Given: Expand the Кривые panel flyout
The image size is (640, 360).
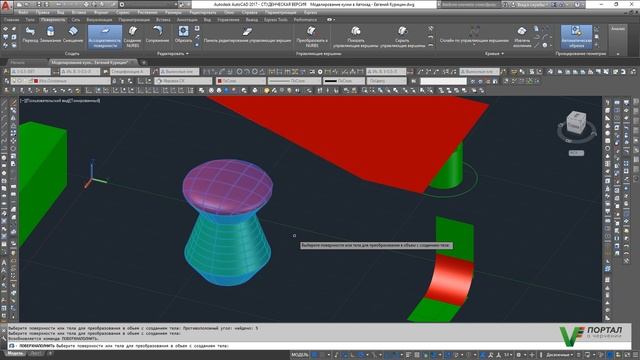Looking at the screenshot, I should (494, 53).
